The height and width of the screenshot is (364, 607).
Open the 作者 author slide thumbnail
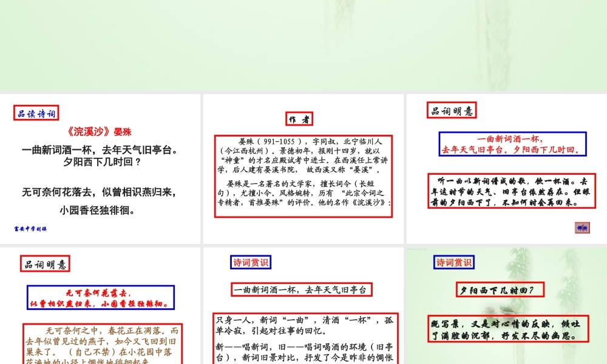coord(303,169)
